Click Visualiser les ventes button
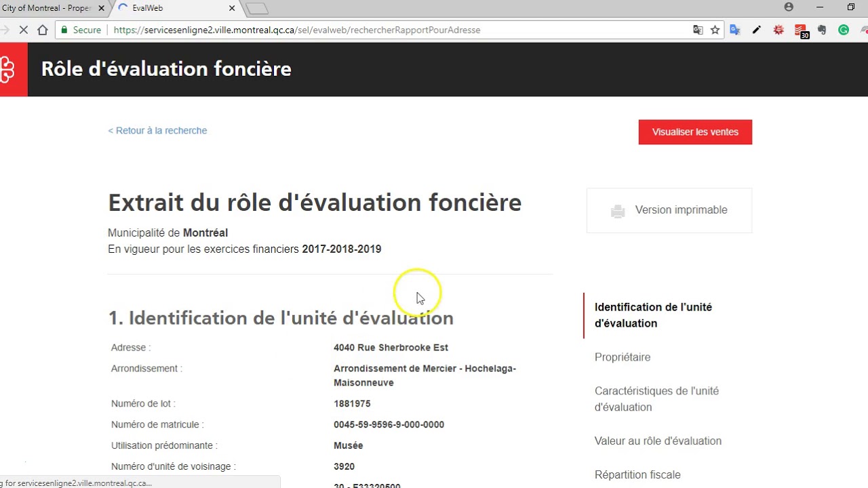Viewport: 868px width, 488px height. 695,132
